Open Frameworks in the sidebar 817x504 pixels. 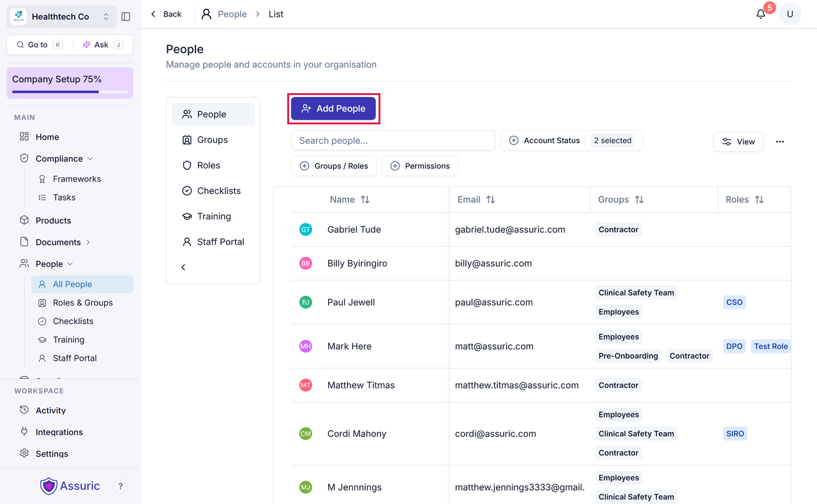(x=77, y=179)
